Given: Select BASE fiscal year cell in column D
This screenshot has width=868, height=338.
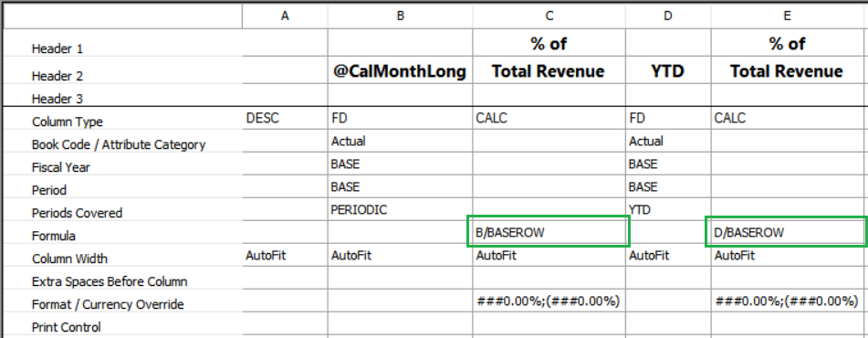Looking at the screenshot, I should [x=668, y=164].
